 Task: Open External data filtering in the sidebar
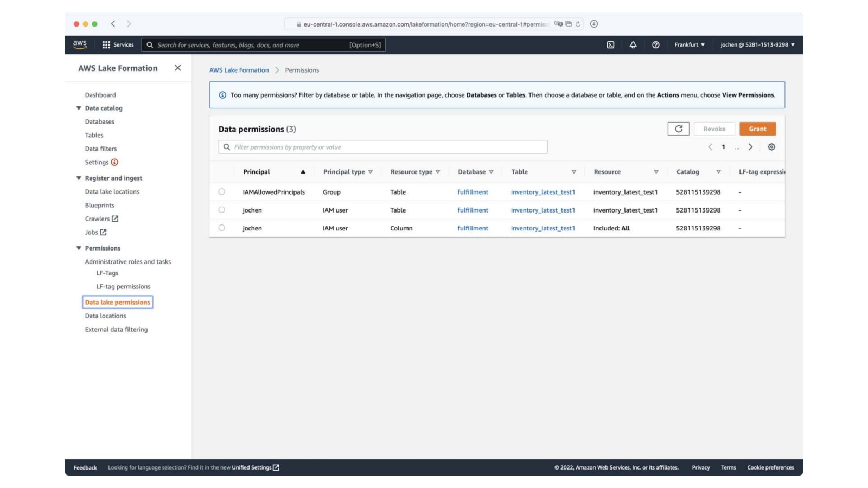[x=116, y=329]
